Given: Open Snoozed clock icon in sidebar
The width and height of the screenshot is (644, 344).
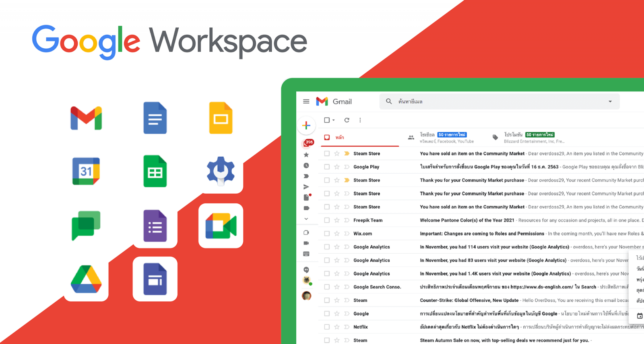Looking at the screenshot, I should pos(306,166).
